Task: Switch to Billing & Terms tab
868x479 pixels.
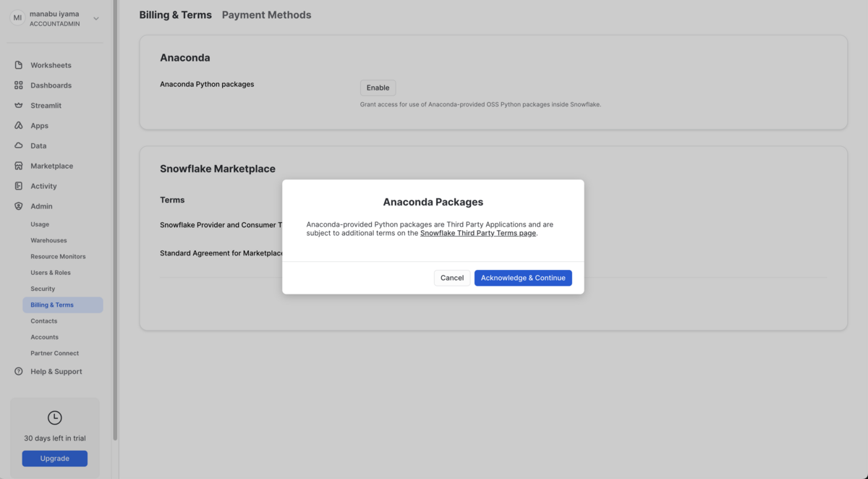Action: point(176,14)
